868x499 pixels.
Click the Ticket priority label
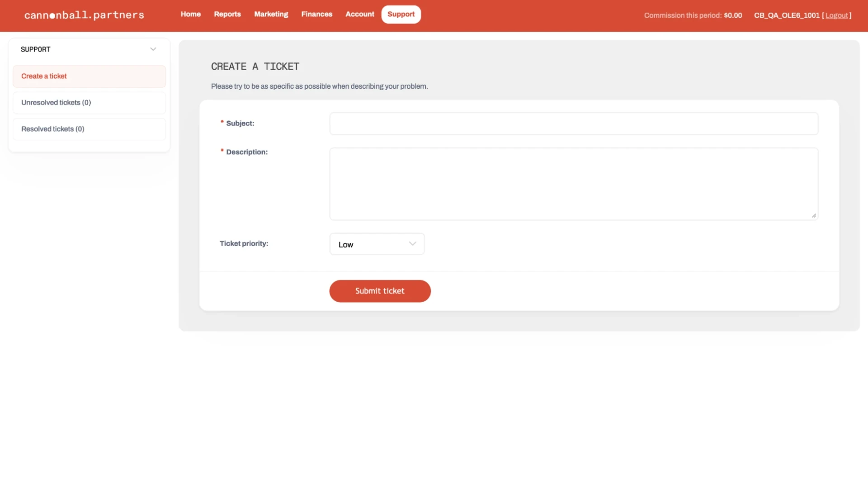(x=244, y=243)
